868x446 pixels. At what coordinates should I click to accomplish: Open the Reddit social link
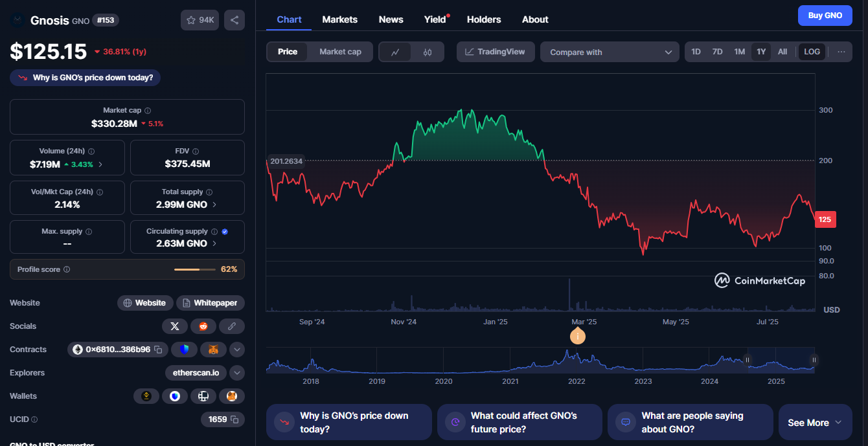pyautogui.click(x=203, y=326)
